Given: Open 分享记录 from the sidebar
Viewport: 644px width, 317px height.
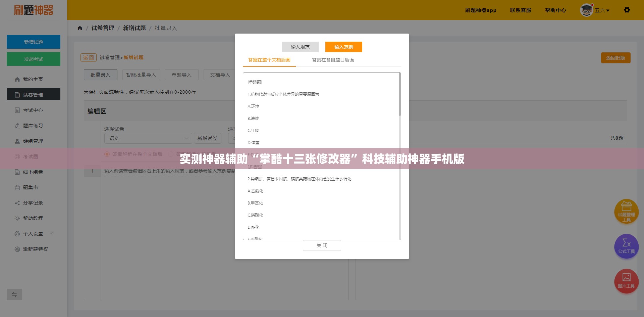Looking at the screenshot, I should (x=34, y=203).
